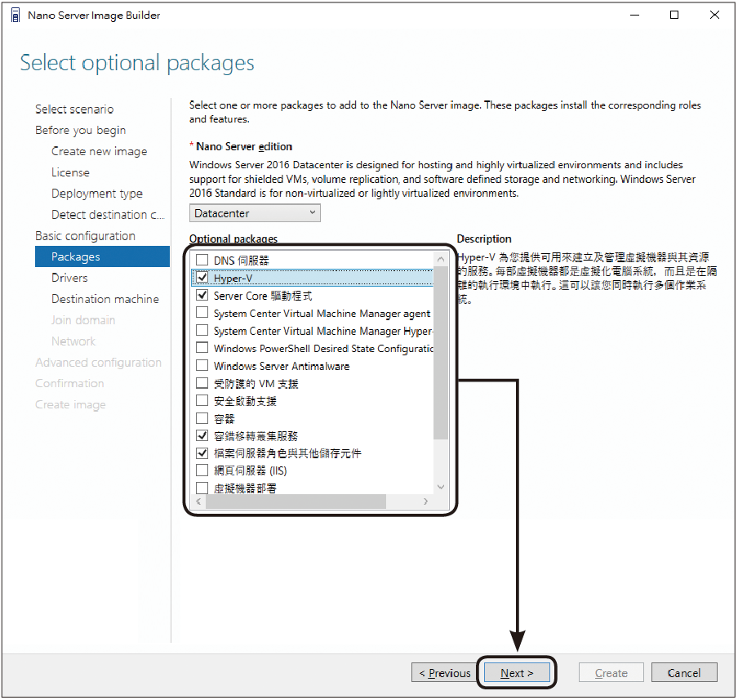Open the License step
Screen dimensions: 738x700
coord(70,172)
